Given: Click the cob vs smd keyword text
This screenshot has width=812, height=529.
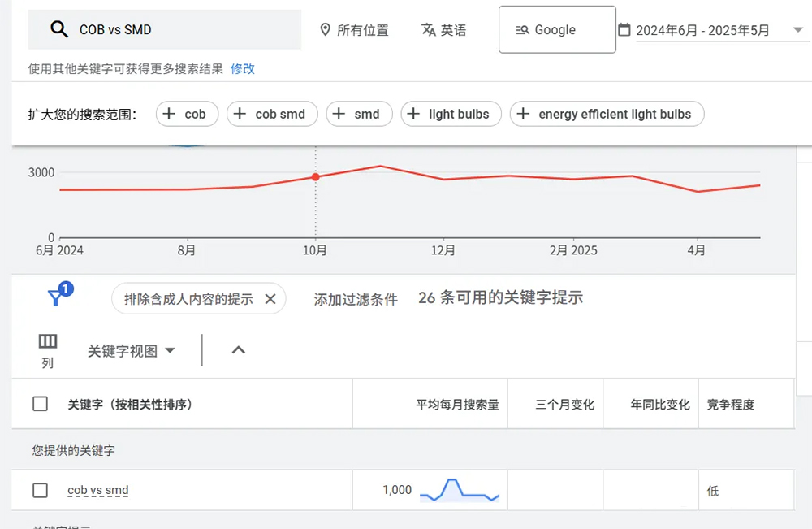Looking at the screenshot, I should pyautogui.click(x=98, y=490).
